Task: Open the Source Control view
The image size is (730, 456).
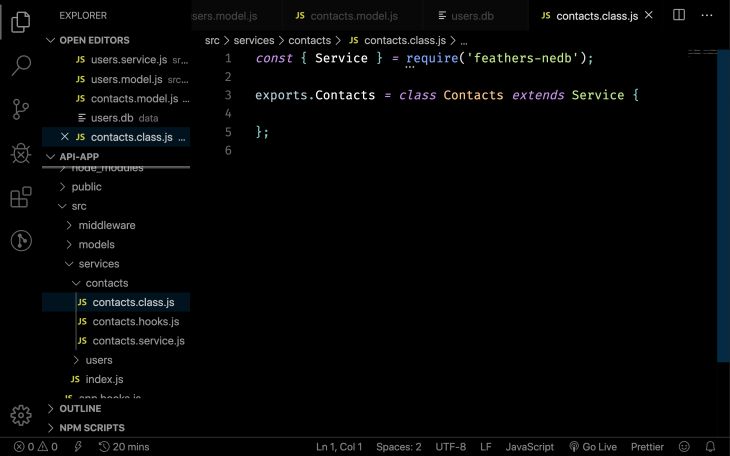Action: click(21, 109)
